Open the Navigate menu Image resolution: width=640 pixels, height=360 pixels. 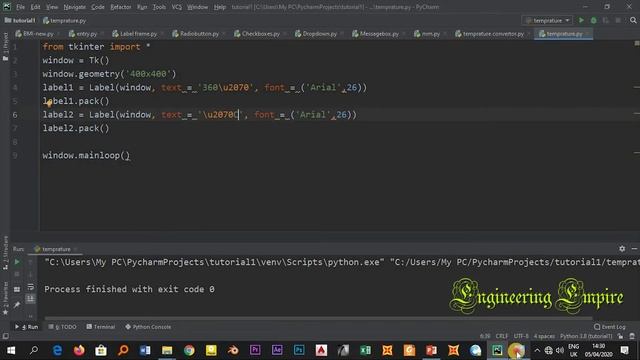(75, 7)
